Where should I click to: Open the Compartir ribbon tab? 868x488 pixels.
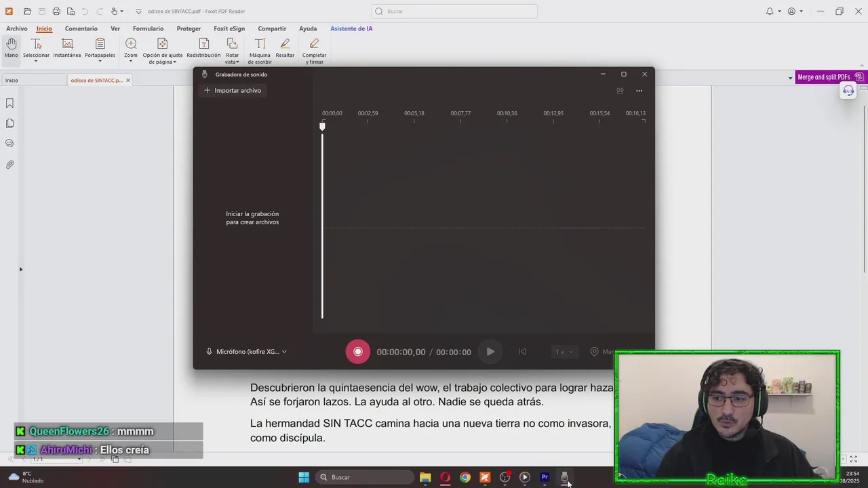pyautogui.click(x=272, y=28)
